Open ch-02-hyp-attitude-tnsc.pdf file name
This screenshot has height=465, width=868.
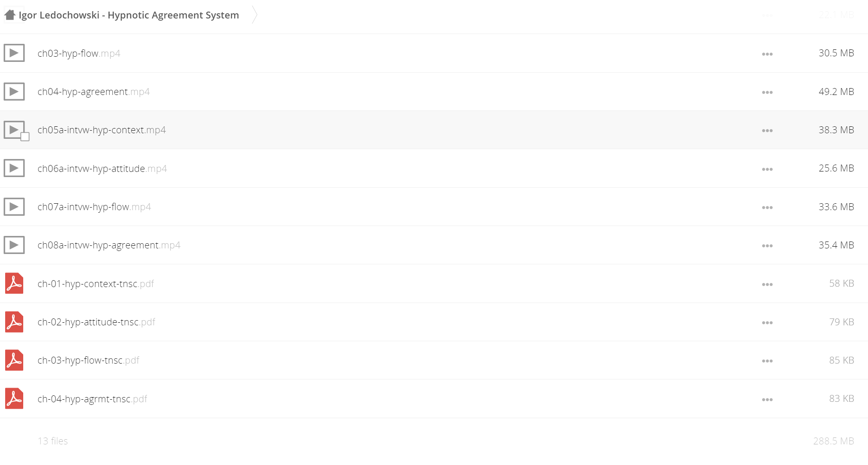point(96,322)
